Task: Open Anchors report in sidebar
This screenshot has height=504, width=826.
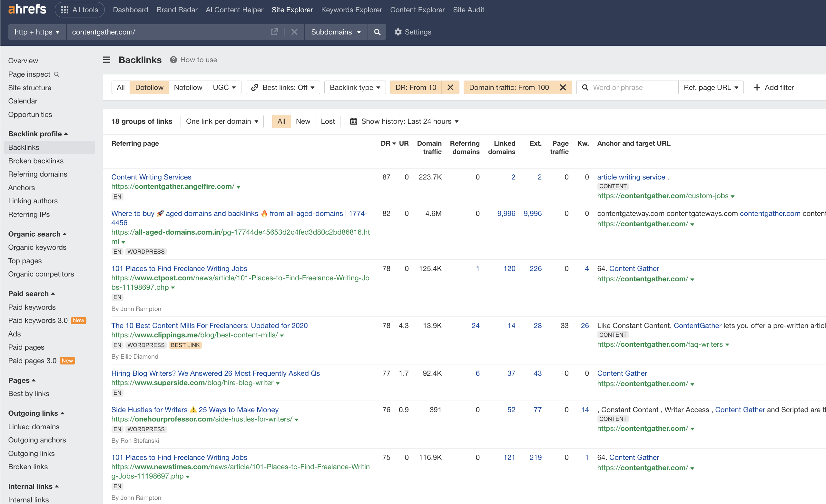Action: tap(22, 188)
